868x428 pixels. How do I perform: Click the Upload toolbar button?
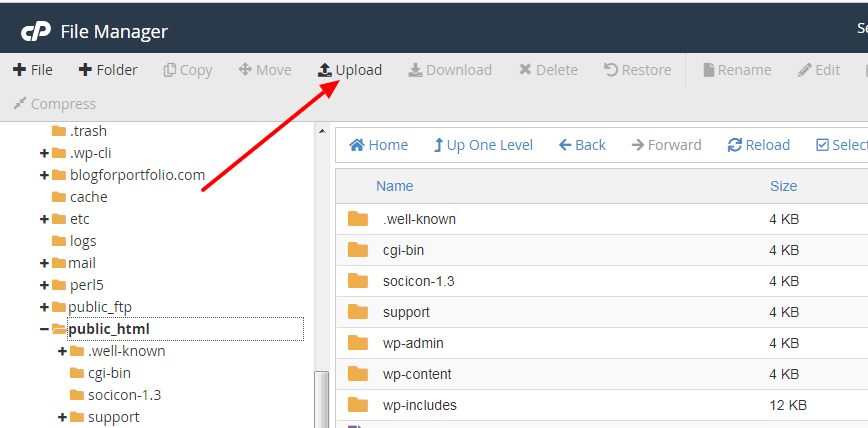pos(350,70)
